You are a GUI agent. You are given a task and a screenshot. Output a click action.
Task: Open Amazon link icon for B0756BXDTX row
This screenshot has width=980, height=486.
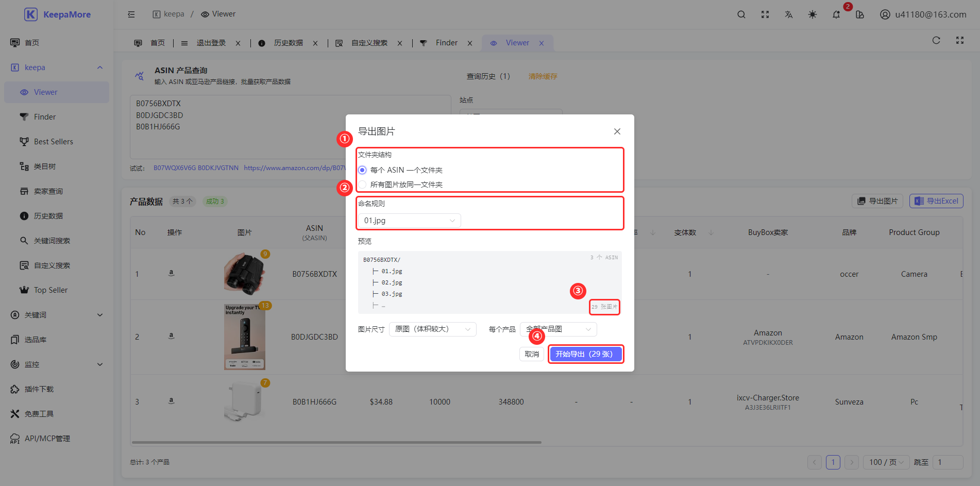click(x=171, y=273)
